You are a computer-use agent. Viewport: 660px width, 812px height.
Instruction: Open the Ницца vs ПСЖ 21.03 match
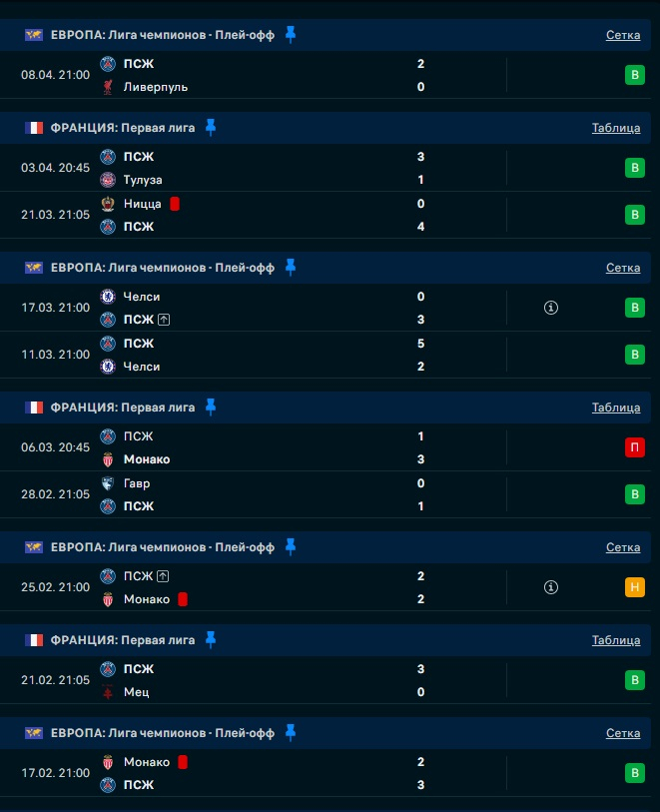[300, 215]
